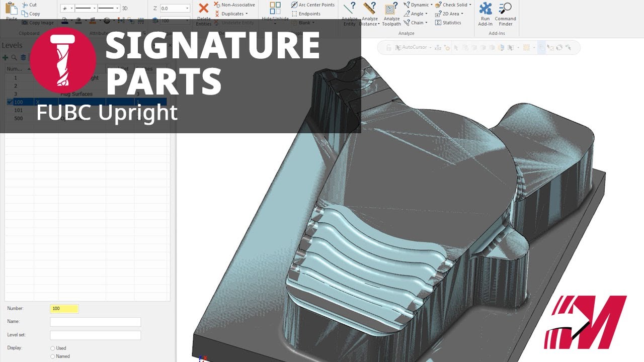Add a new level with plus icon
The image size is (644, 362).
coord(6,58)
